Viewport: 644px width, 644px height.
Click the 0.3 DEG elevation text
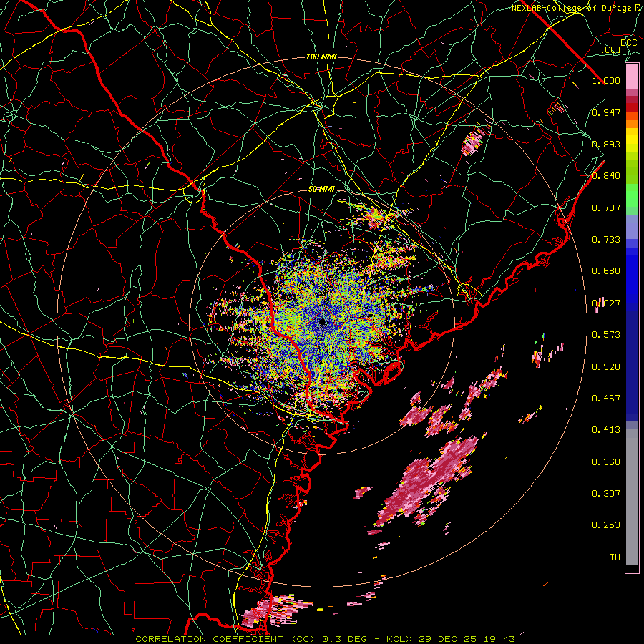[345, 639]
